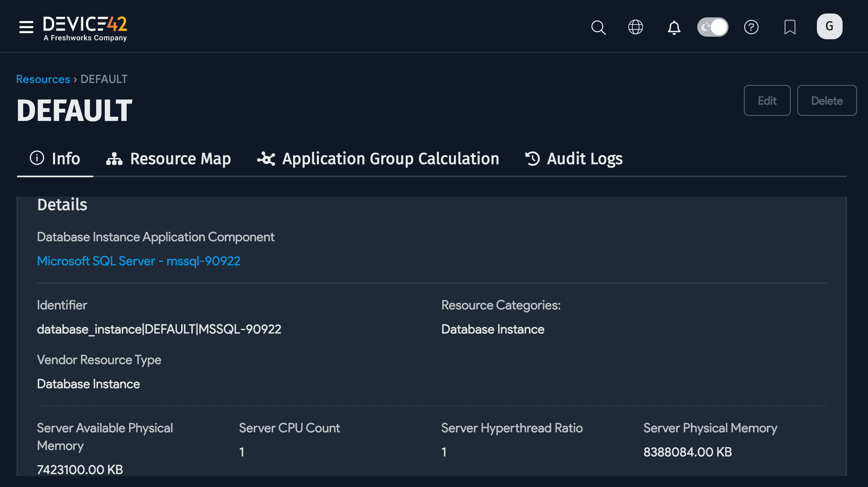Click the help question mark icon
Viewport: 868px width, 487px height.
click(752, 27)
